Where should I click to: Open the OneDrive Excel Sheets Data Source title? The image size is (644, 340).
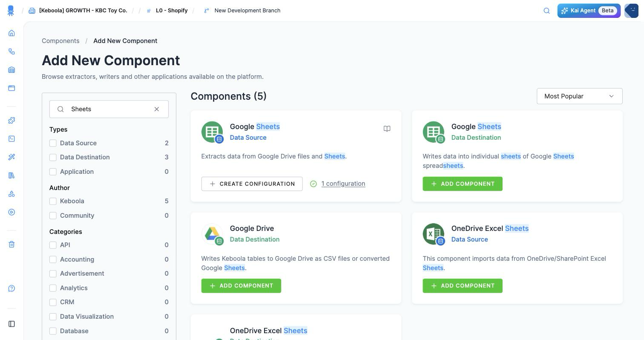click(x=490, y=228)
